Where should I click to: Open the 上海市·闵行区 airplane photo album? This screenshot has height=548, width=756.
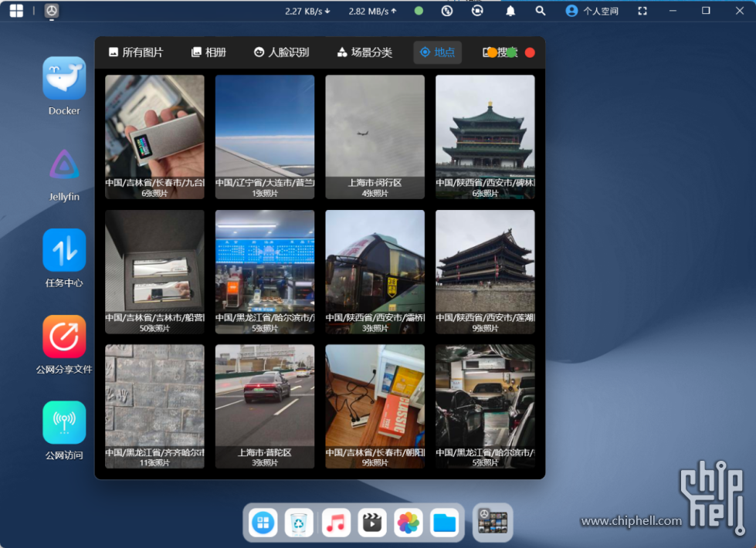[x=375, y=137]
